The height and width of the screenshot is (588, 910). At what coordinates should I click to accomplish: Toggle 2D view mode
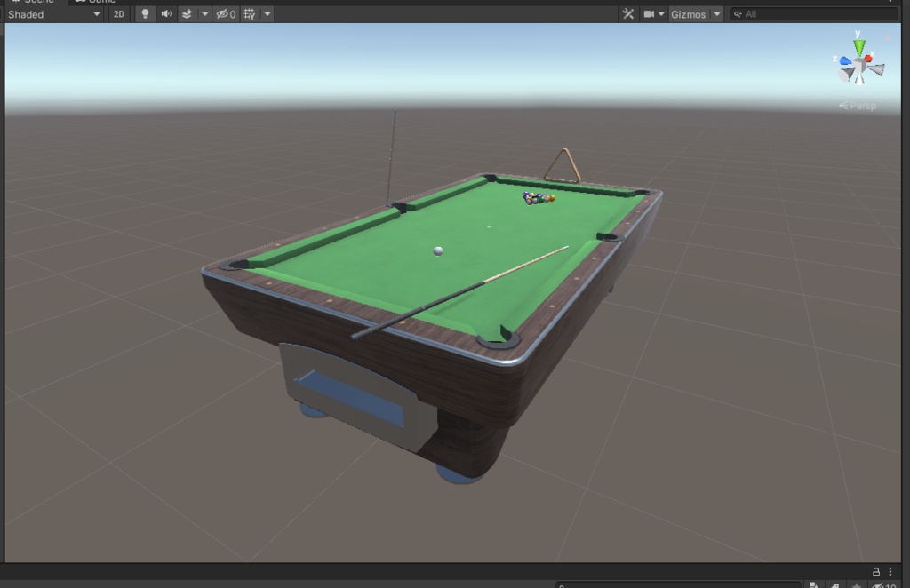(x=118, y=13)
